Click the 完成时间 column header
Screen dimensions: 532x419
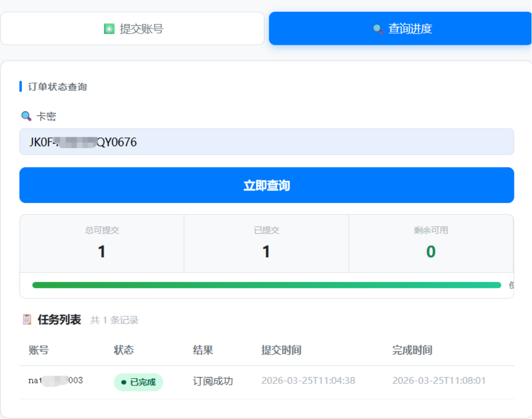[412, 350]
